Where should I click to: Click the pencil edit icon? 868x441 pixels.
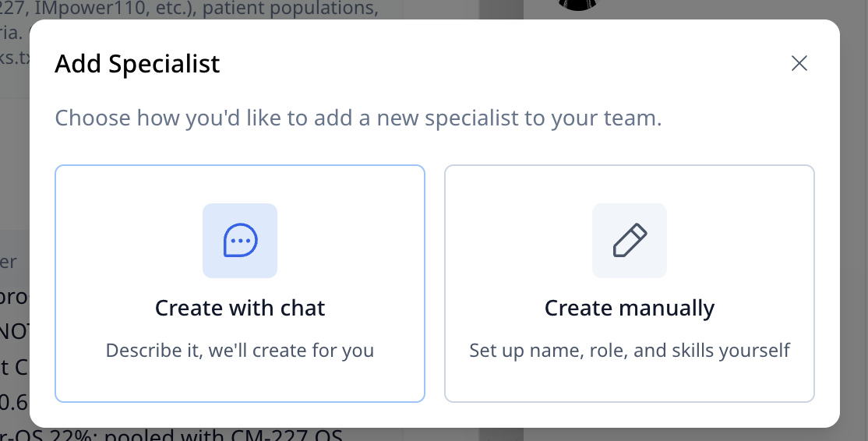[630, 241]
